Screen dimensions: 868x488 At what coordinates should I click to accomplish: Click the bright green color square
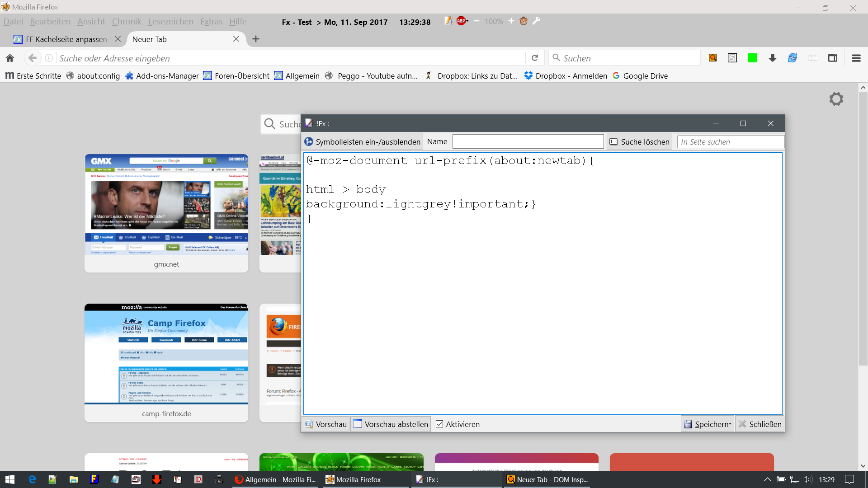[752, 58]
